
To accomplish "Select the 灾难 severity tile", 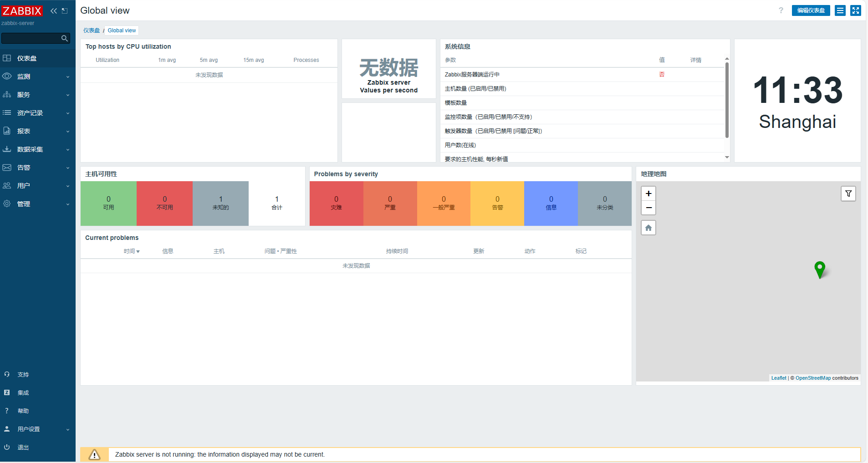I will [337, 204].
